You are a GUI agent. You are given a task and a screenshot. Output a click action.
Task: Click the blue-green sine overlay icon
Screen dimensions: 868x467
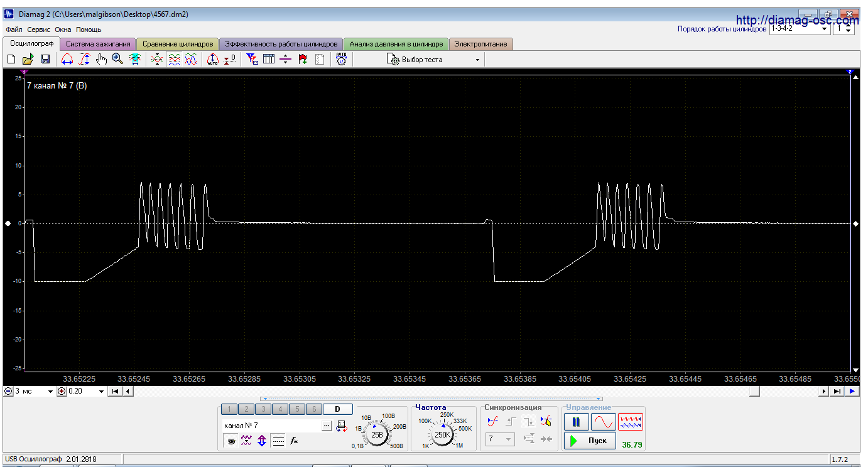point(191,59)
